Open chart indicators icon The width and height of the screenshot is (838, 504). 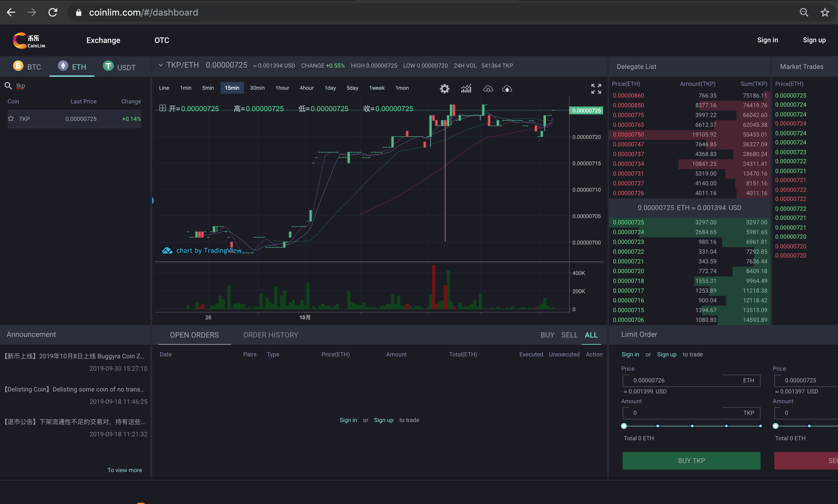466,89
